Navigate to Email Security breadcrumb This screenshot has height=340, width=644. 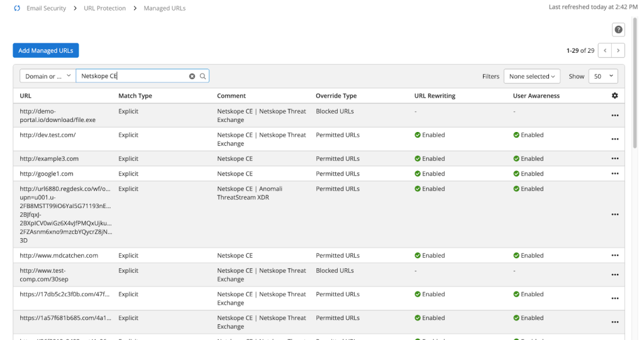(46, 8)
